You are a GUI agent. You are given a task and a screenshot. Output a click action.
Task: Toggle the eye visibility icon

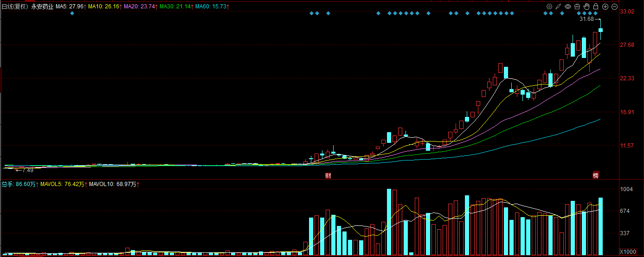568,6
